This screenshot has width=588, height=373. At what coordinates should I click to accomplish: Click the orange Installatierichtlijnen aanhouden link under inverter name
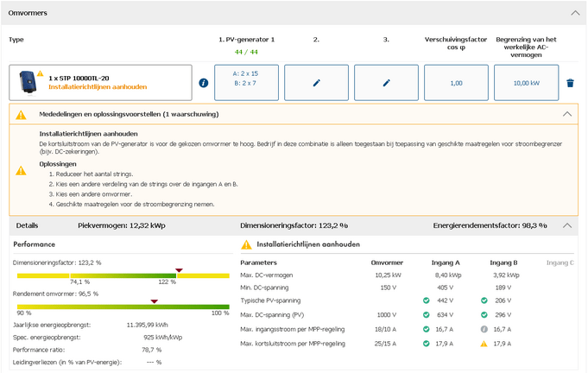tap(98, 87)
